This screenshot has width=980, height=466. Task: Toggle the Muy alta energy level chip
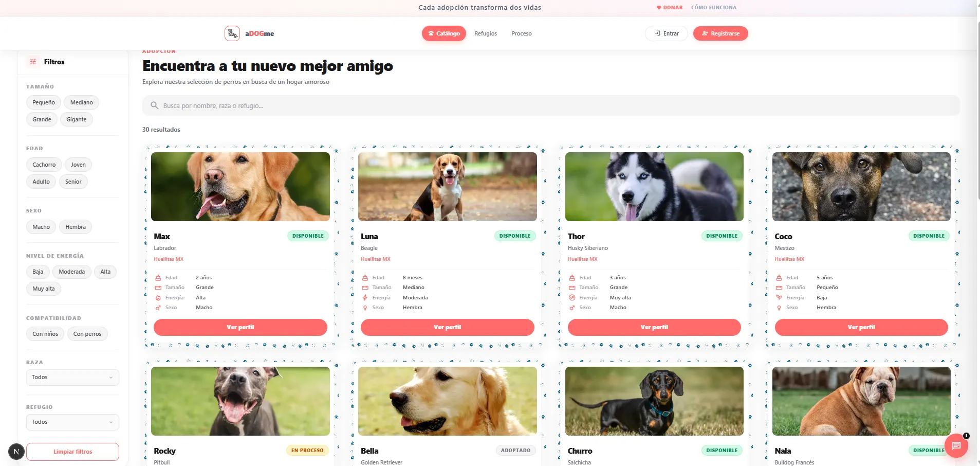click(44, 289)
